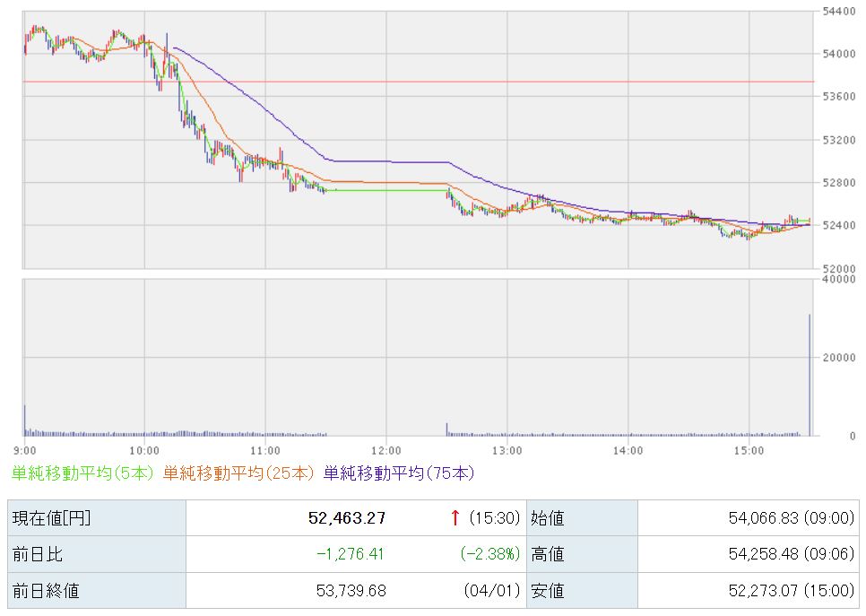The height and width of the screenshot is (616, 866).
Task: Select the 単純移動平均(25本) legend label
Action: [238, 473]
